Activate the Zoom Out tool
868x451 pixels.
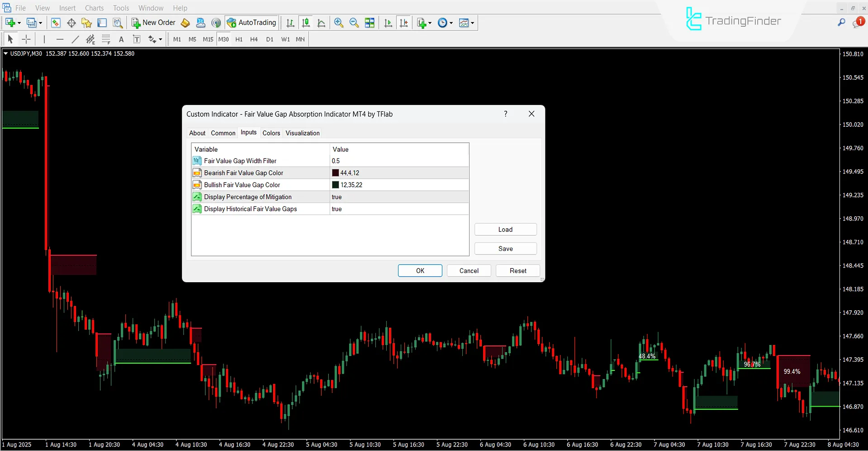(354, 23)
